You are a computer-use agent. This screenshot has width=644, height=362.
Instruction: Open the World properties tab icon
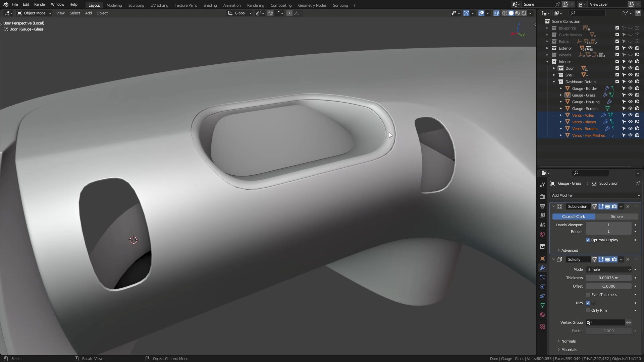(542, 234)
